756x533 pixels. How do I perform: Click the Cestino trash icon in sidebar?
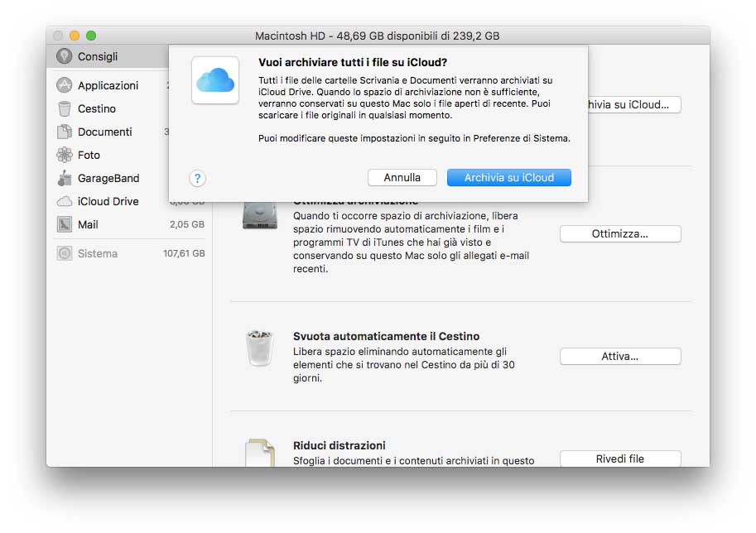coord(64,108)
